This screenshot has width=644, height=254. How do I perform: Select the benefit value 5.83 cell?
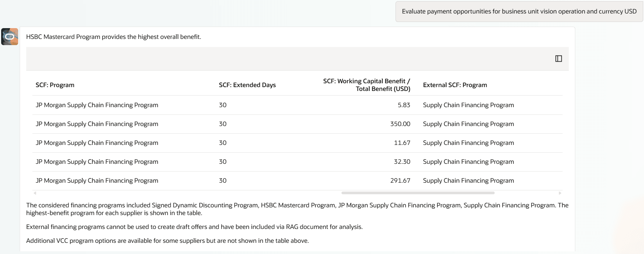pos(404,105)
